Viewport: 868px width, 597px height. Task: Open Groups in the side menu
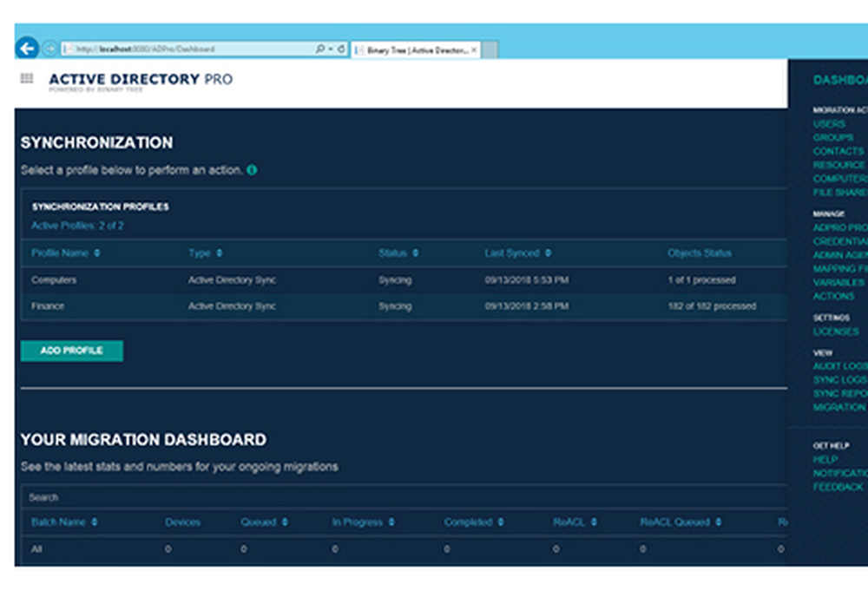click(832, 137)
